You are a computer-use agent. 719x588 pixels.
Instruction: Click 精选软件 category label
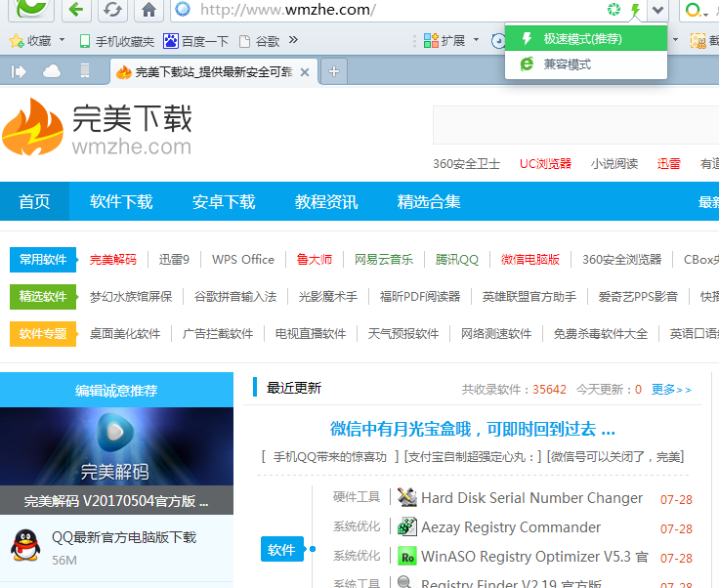pyautogui.click(x=43, y=297)
